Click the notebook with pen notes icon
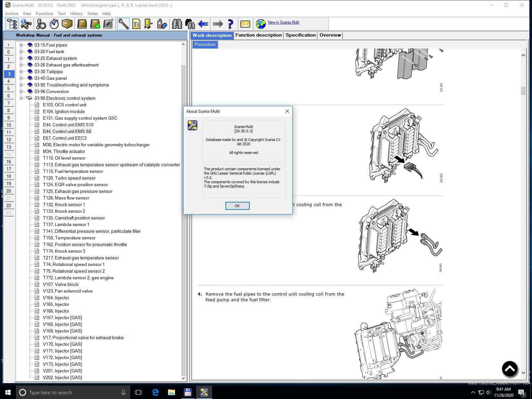Viewport: 532px width, 399px height. pyautogui.click(x=108, y=24)
